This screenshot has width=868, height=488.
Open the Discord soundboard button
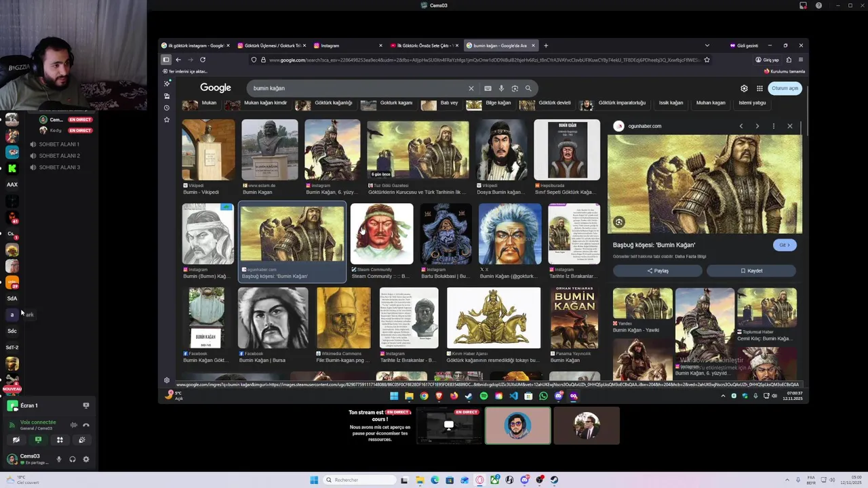tap(82, 440)
